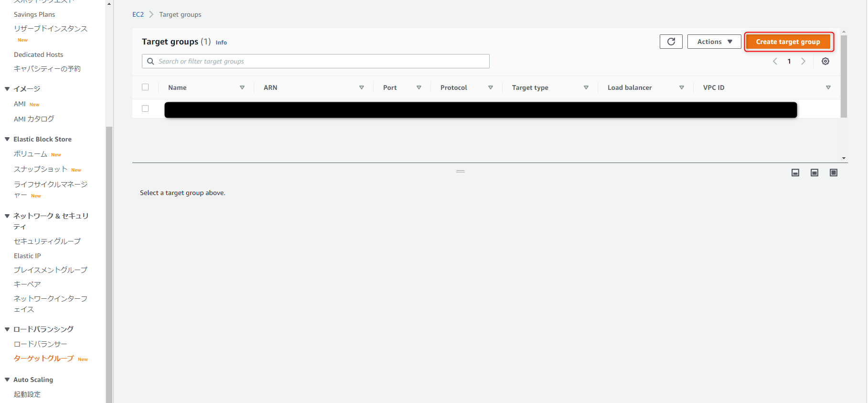Set details panel to full view
This screenshot has height=403, width=868.
[834, 173]
